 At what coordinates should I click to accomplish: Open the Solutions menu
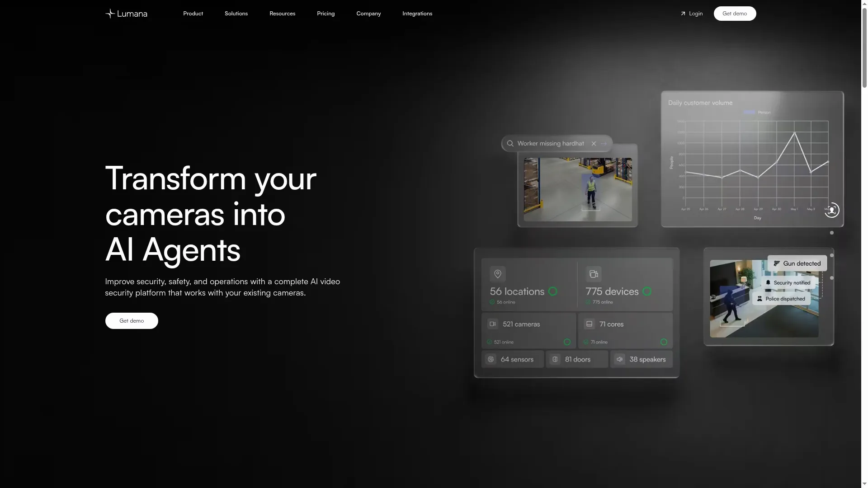[236, 14]
